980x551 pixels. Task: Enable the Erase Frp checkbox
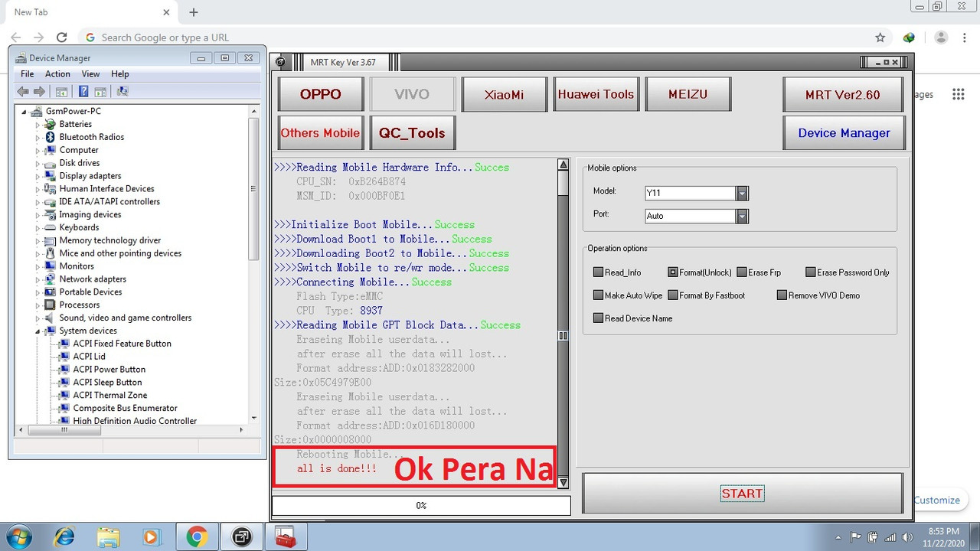point(741,272)
